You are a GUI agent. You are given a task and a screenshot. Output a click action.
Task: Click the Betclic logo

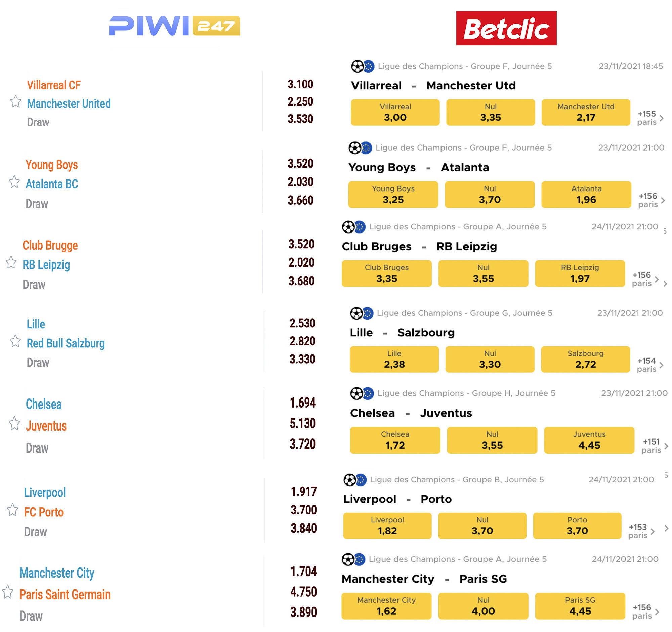click(506, 28)
